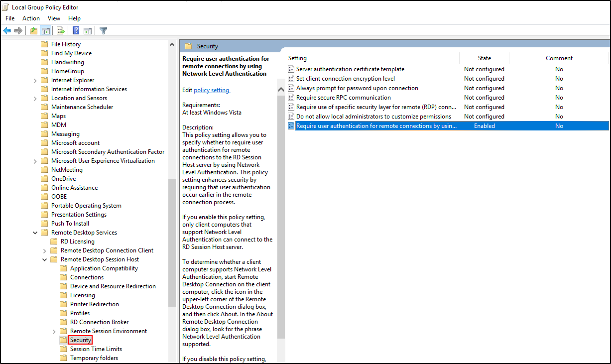Expand the Remote Session Environment node
The width and height of the screenshot is (611, 364).
coord(54,331)
